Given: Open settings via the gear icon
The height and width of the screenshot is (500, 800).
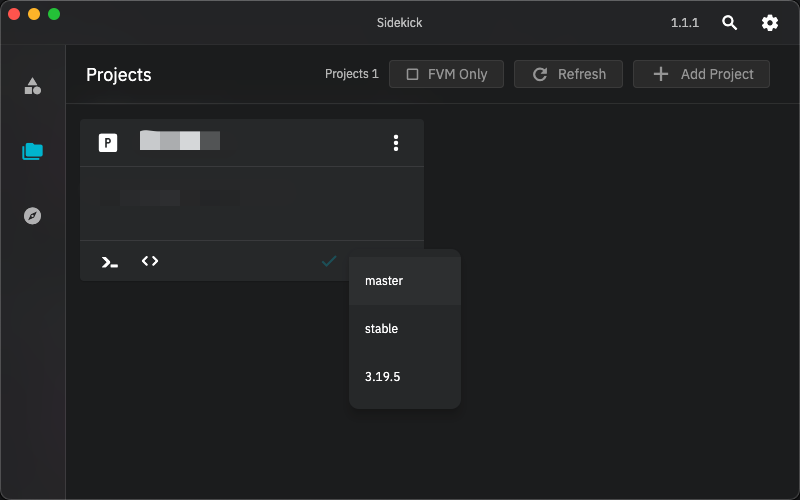Looking at the screenshot, I should 770,23.
